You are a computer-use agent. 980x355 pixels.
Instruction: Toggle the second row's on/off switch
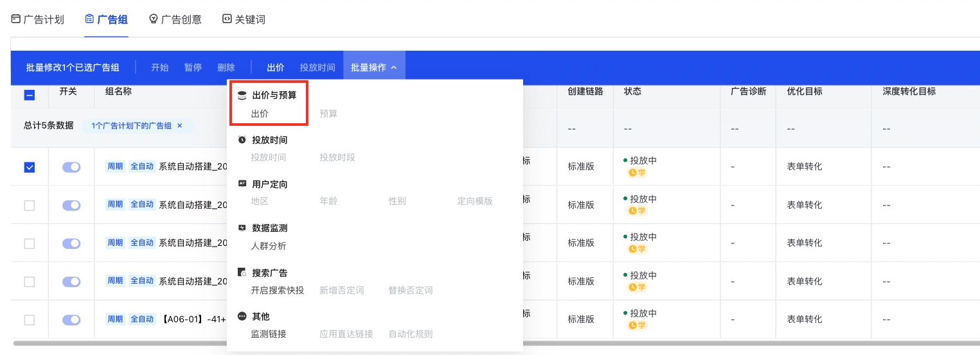click(x=71, y=205)
